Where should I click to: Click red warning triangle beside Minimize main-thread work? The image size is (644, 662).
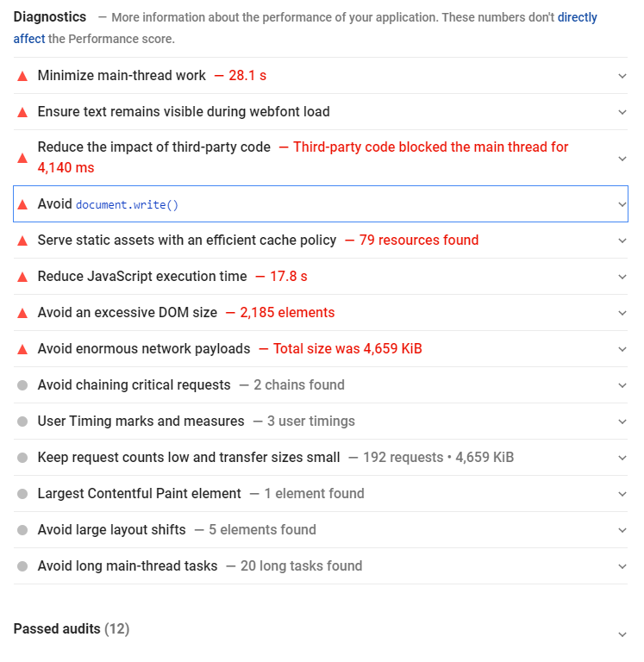coord(22,76)
